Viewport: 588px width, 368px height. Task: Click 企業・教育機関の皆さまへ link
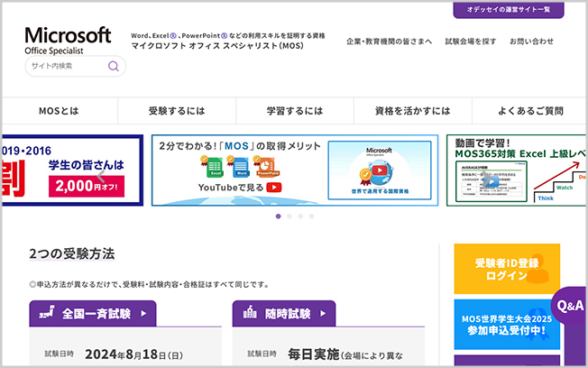(390, 41)
